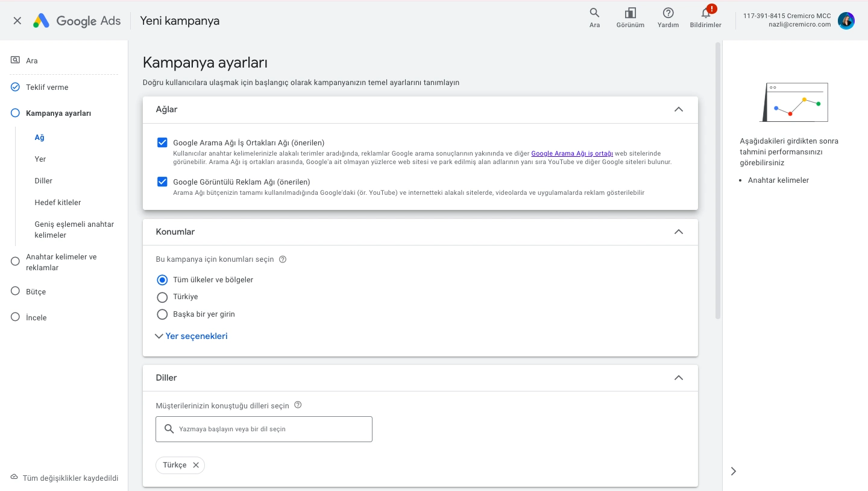The height and width of the screenshot is (491, 868).
Task: Click the Kampanya ayarları step circle icon
Action: 15,113
